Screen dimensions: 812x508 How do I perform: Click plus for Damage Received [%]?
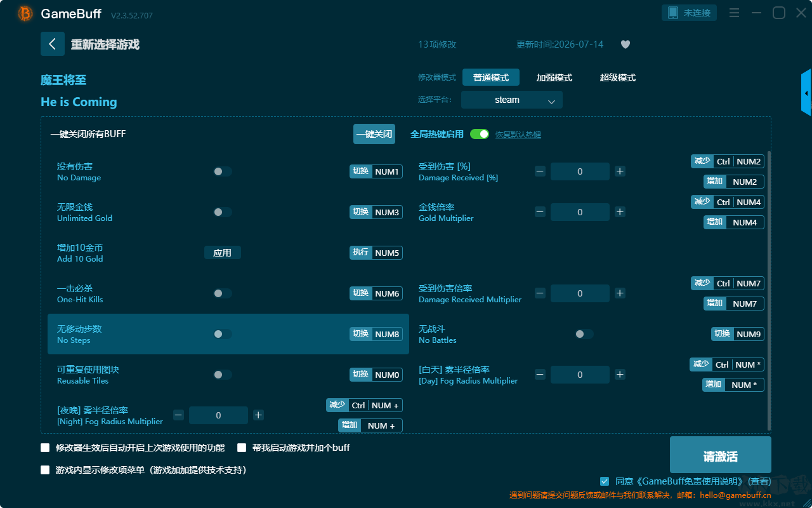pyautogui.click(x=620, y=171)
